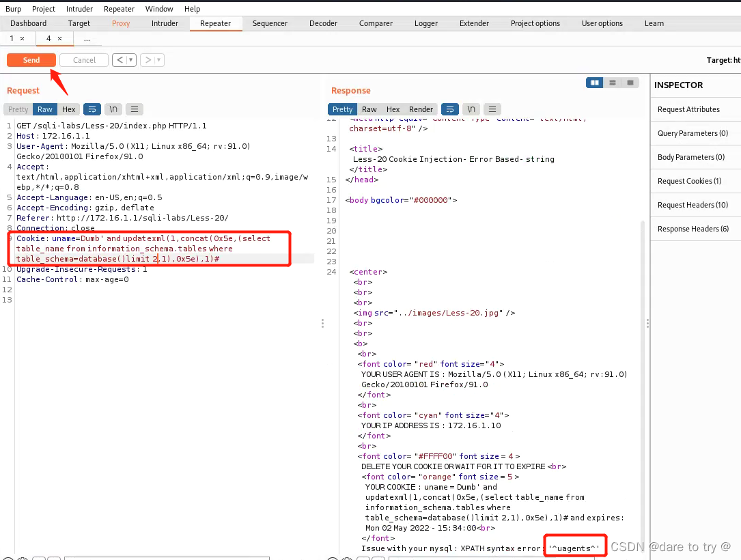Select combined tabbed layout icon
The height and width of the screenshot is (560, 741).
point(630,83)
